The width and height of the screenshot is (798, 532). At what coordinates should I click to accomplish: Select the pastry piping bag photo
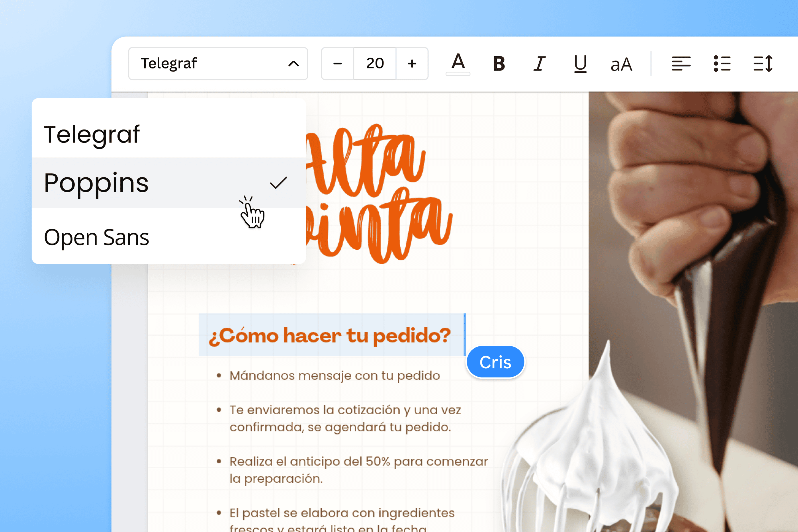click(x=693, y=311)
